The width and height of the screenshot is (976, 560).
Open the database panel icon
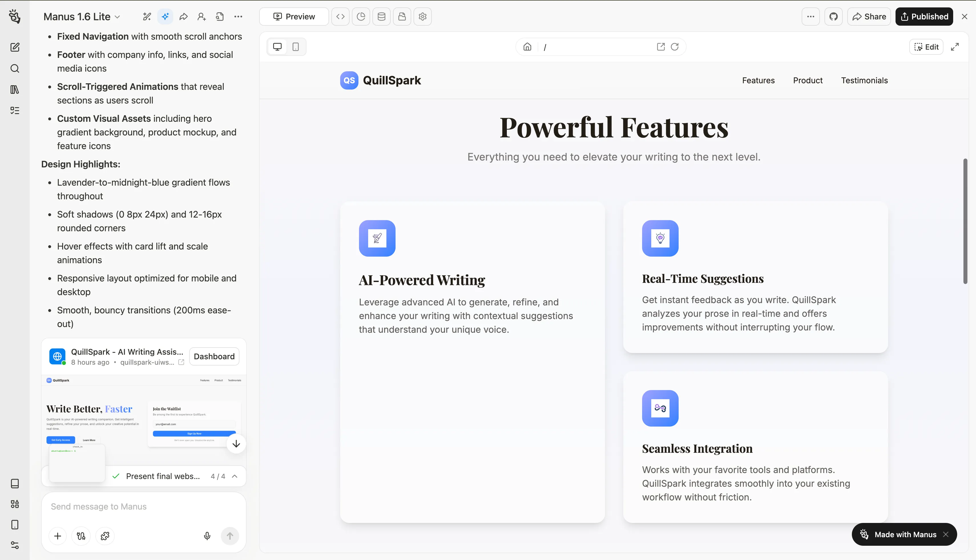click(x=381, y=17)
